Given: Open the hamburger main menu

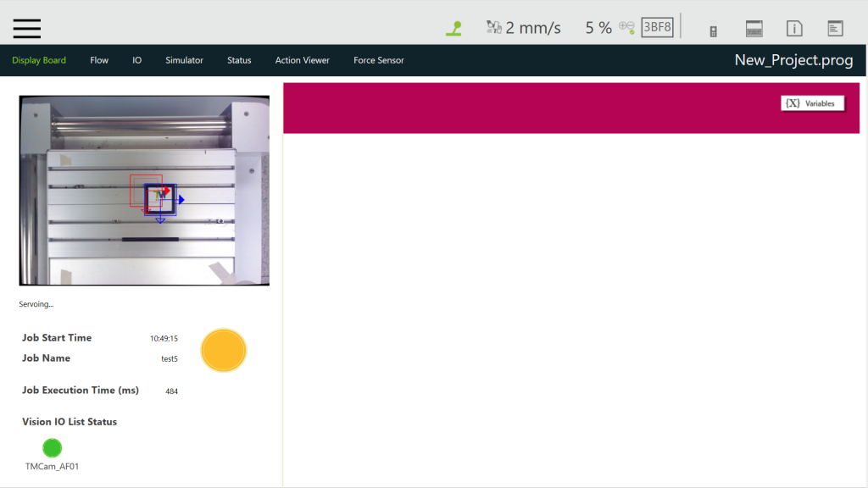Looking at the screenshot, I should (x=27, y=28).
